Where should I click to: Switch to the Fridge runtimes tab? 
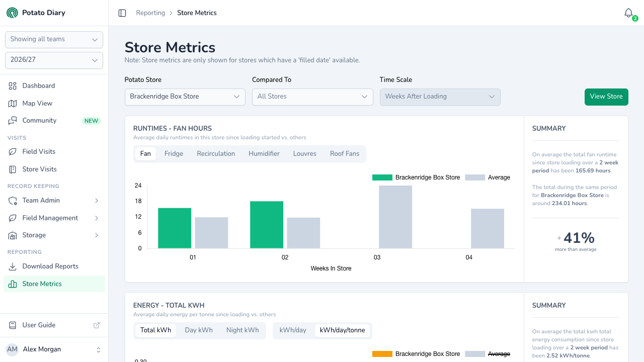point(174,154)
